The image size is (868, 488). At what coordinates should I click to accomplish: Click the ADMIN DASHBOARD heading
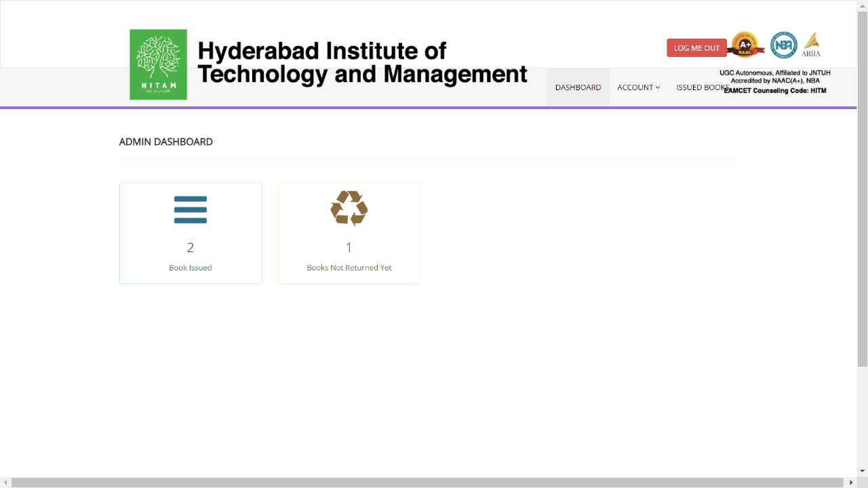(x=166, y=142)
